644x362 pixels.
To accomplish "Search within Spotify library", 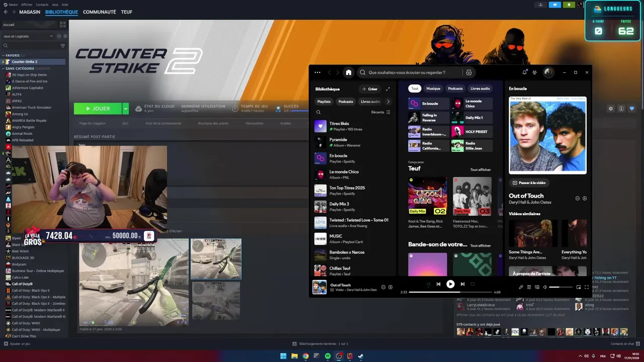I will pyautogui.click(x=318, y=112).
